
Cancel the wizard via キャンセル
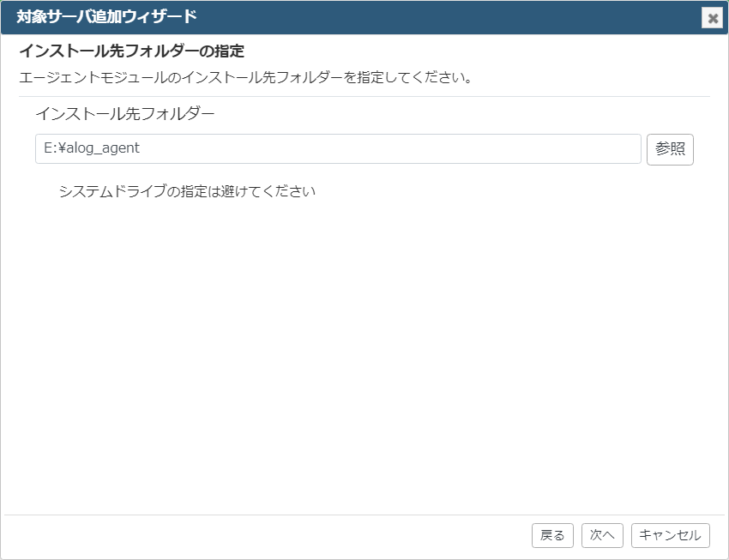tap(670, 535)
